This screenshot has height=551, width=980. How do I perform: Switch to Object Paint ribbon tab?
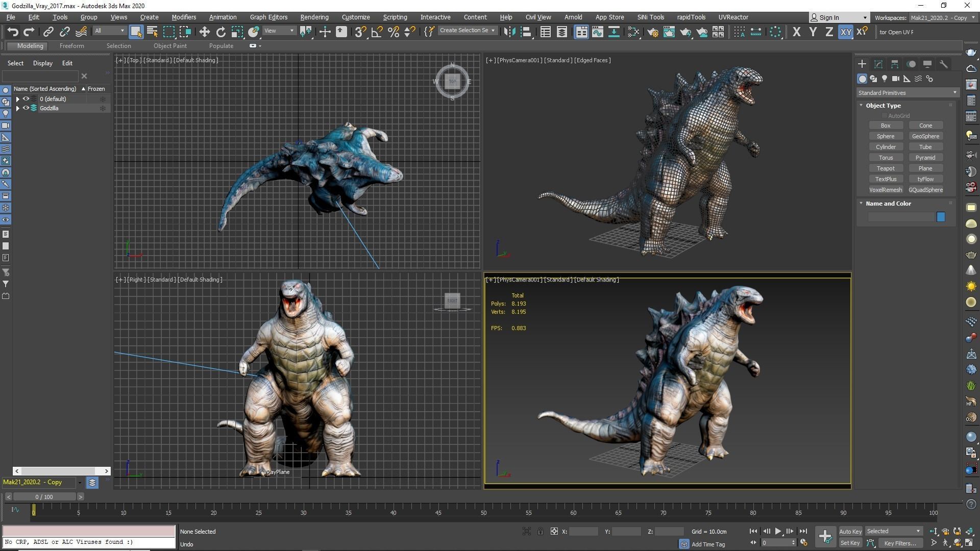pos(170,46)
